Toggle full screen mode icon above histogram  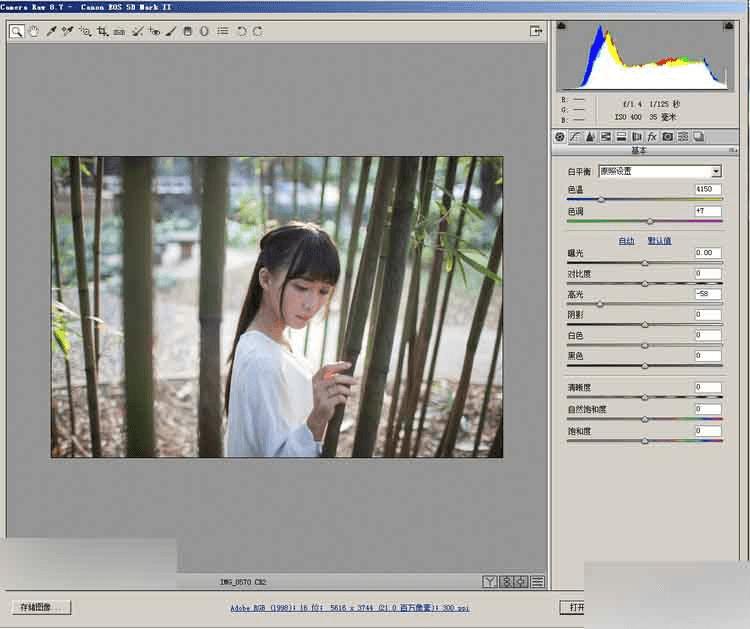pyautogui.click(x=536, y=31)
